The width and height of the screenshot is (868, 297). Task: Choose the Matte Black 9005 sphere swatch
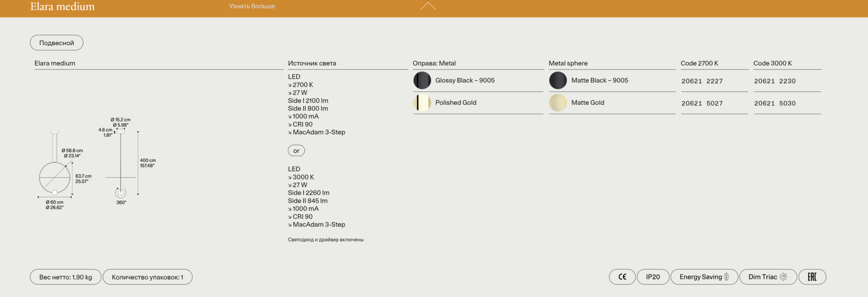558,80
